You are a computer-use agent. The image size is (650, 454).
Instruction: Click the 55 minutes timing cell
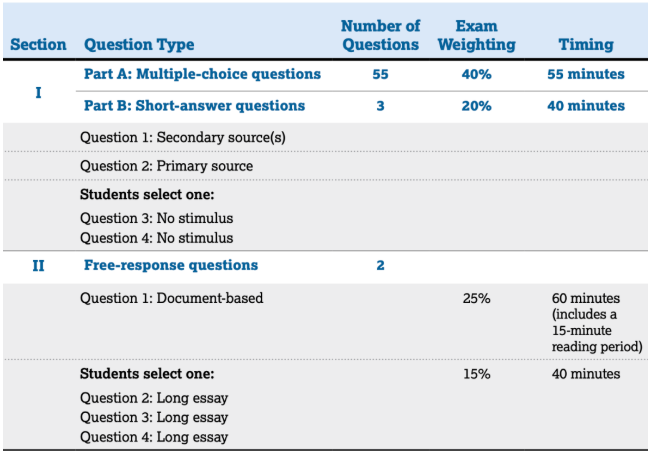point(586,74)
